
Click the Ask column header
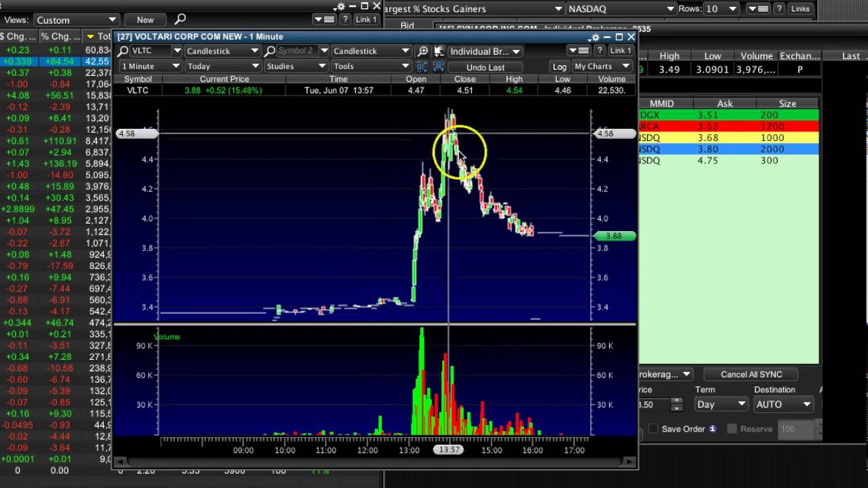click(725, 104)
